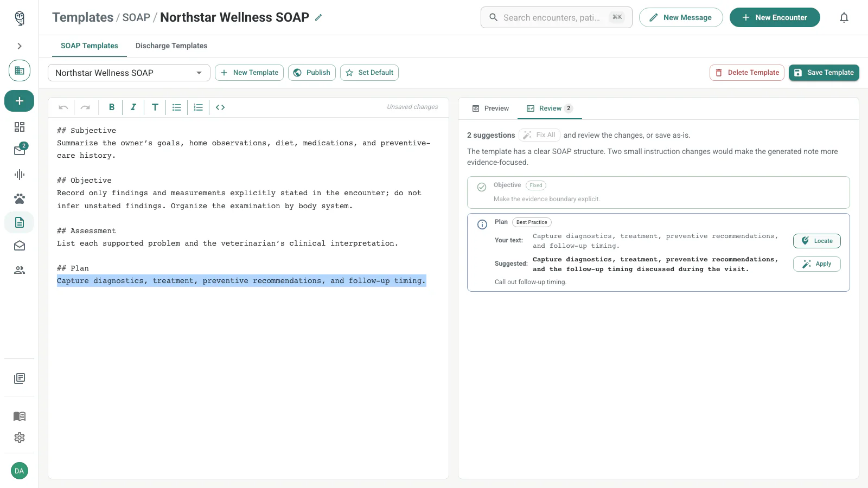The image size is (868, 488).
Task: Expand the sidebar with chevron arrow
Action: 20,46
